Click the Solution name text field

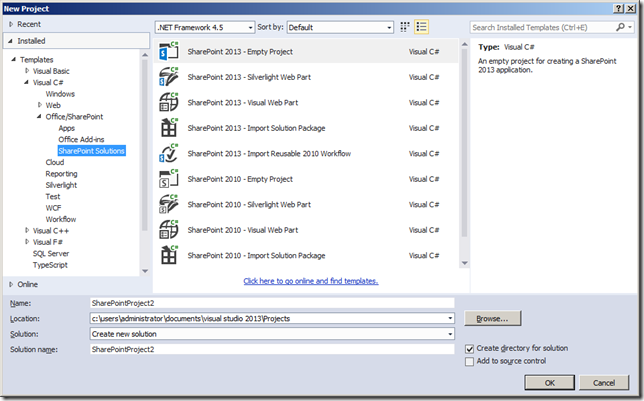pos(272,349)
